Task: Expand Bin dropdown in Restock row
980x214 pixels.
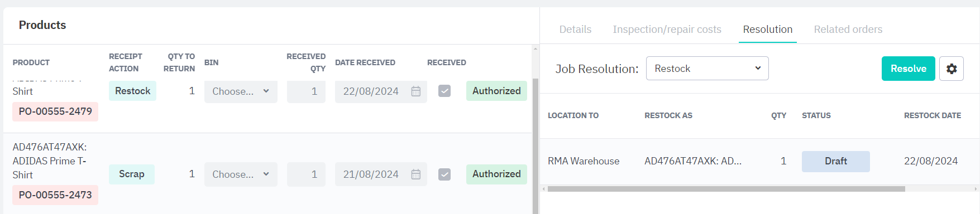Action: pos(241,91)
